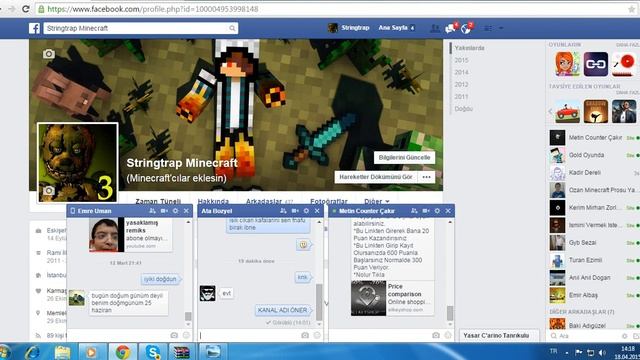Click Bilgilerini Güncelle button
This screenshot has width=640, height=360.
(404, 158)
